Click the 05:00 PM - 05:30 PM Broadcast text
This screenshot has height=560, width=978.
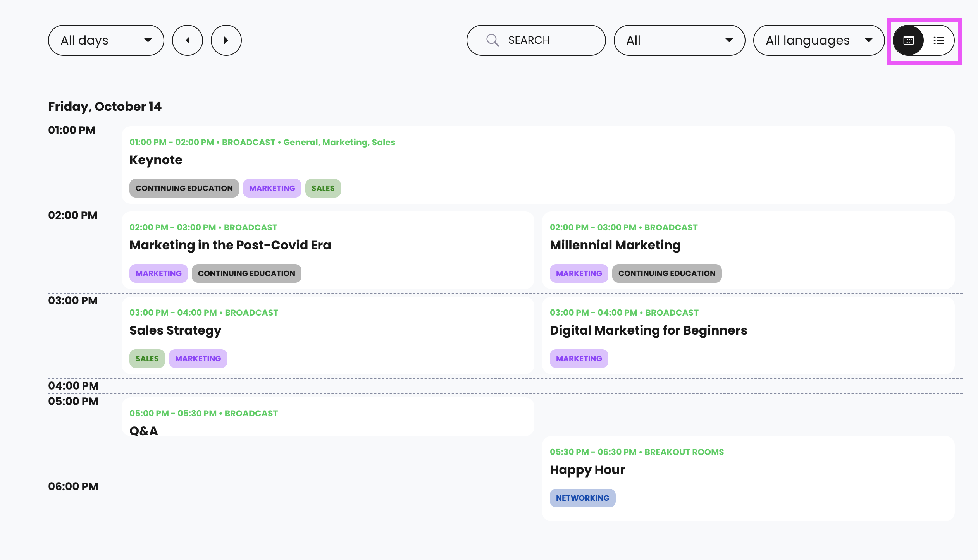(x=203, y=413)
